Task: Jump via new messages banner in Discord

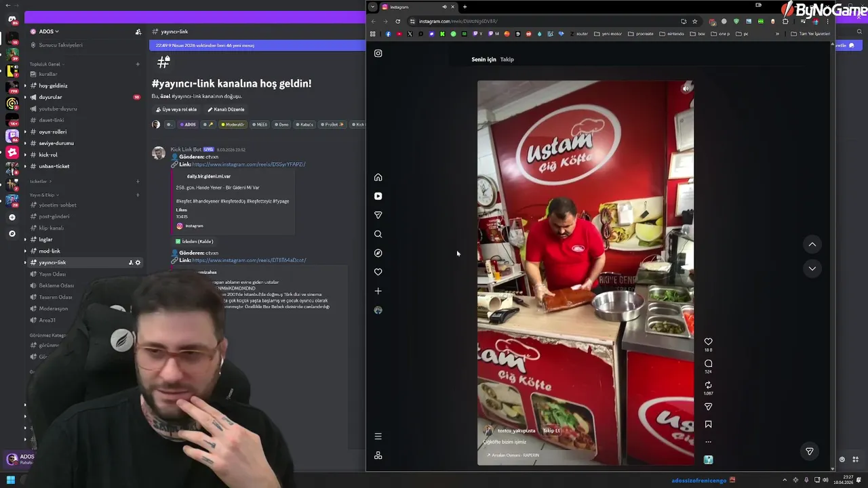Action: [258, 45]
